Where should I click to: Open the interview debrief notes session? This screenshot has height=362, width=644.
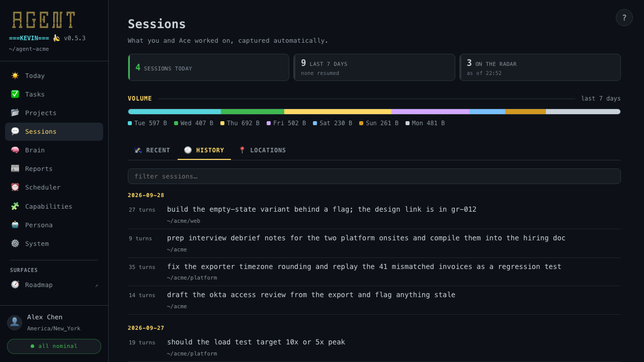374,243
